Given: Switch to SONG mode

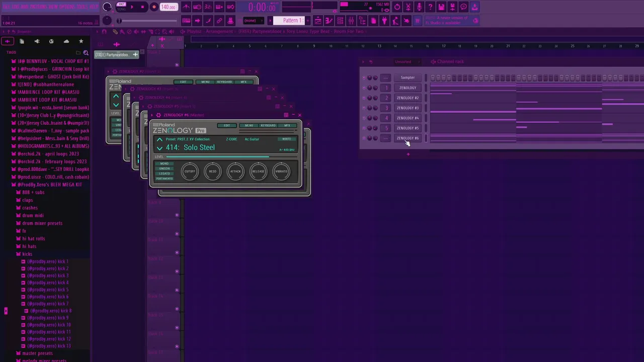Looking at the screenshot, I should [121, 9].
